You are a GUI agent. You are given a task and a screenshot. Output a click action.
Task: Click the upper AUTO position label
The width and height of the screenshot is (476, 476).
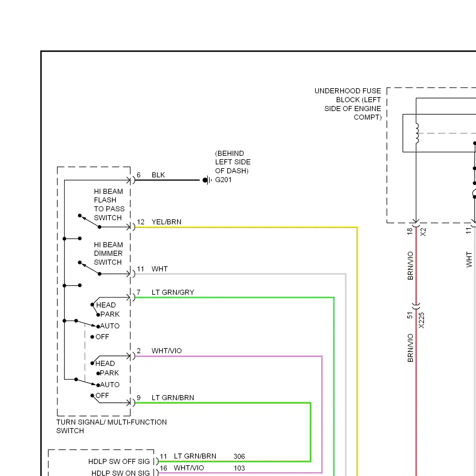[x=110, y=326]
